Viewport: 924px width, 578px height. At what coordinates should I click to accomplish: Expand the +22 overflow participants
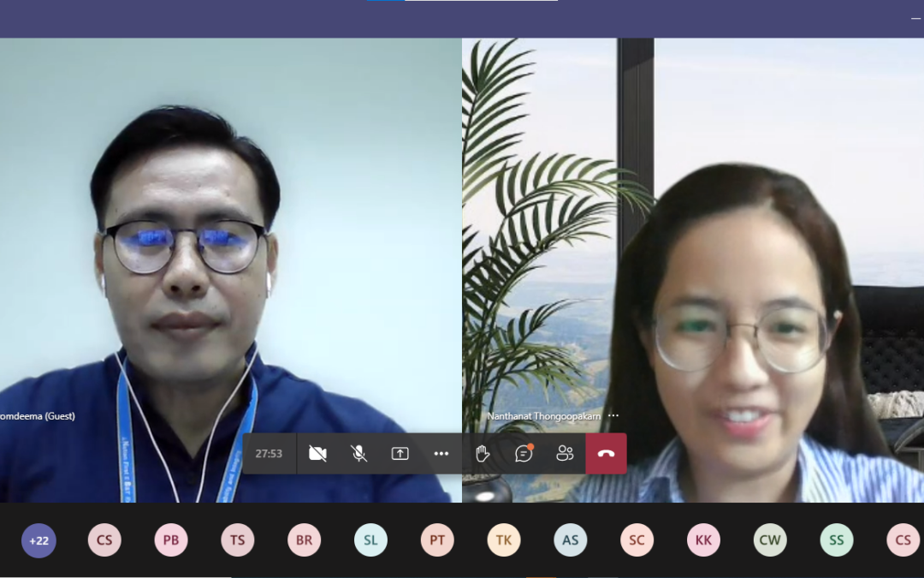(x=38, y=540)
